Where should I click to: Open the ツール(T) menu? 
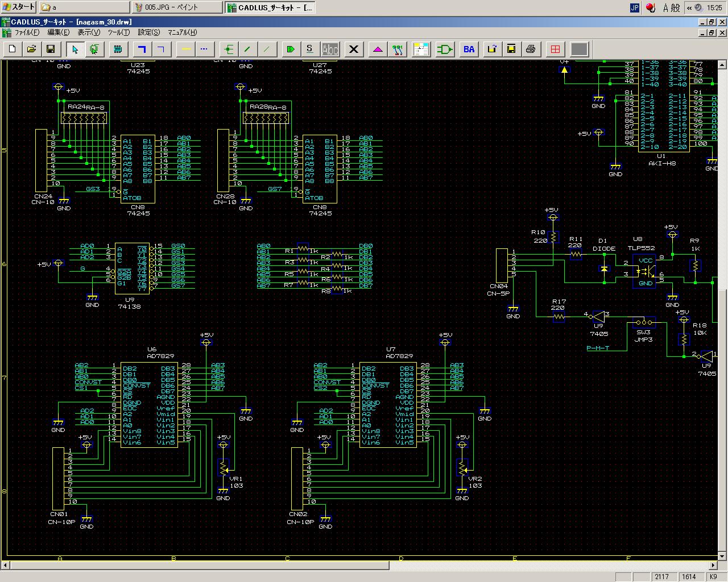point(119,32)
